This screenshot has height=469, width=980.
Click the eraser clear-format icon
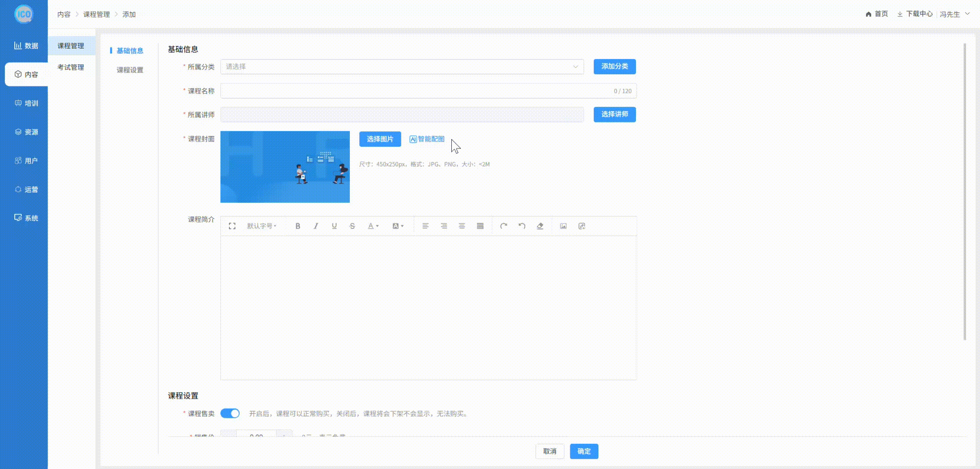[x=540, y=226]
